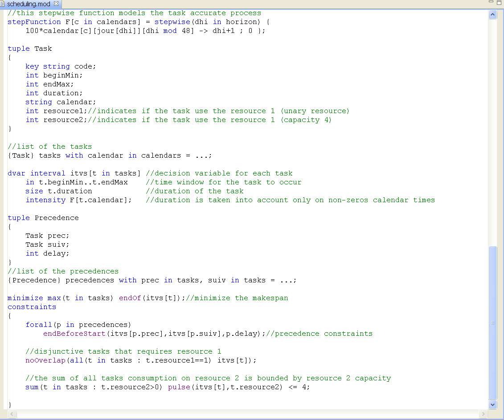Click the vertical scrollbar thumb
The image size is (504, 420).
pos(492,322)
